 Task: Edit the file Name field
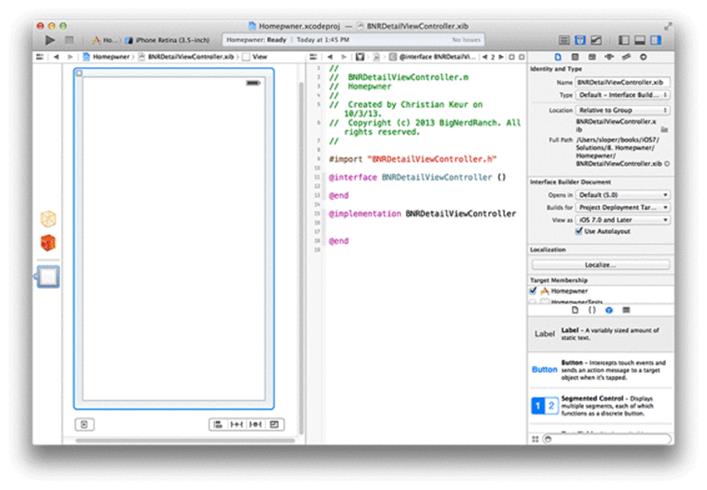point(622,82)
